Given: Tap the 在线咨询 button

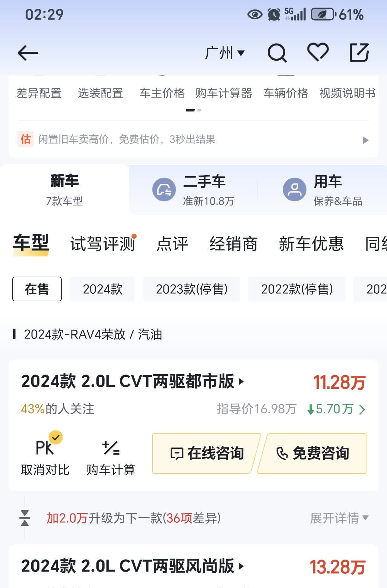Looking at the screenshot, I should (207, 453).
